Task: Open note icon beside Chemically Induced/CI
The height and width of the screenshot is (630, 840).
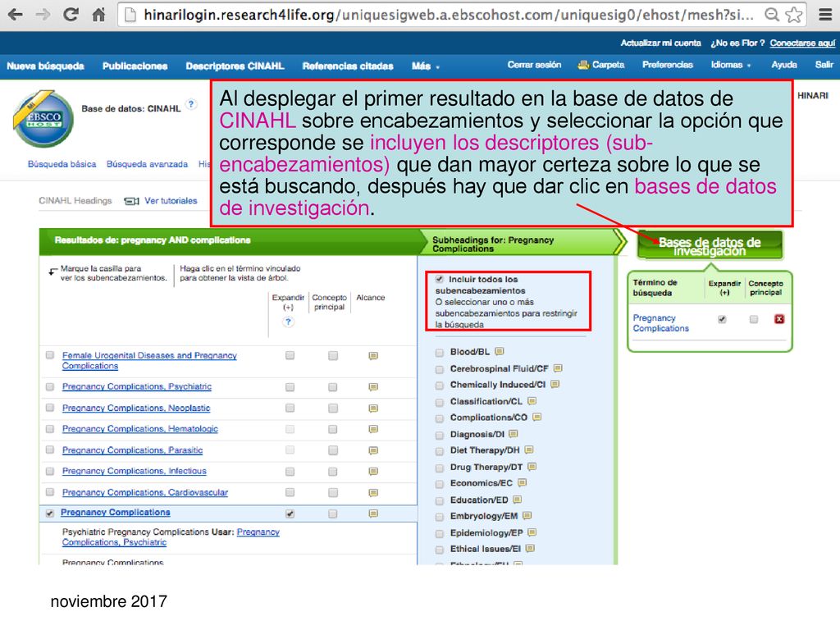Action: [x=555, y=384]
